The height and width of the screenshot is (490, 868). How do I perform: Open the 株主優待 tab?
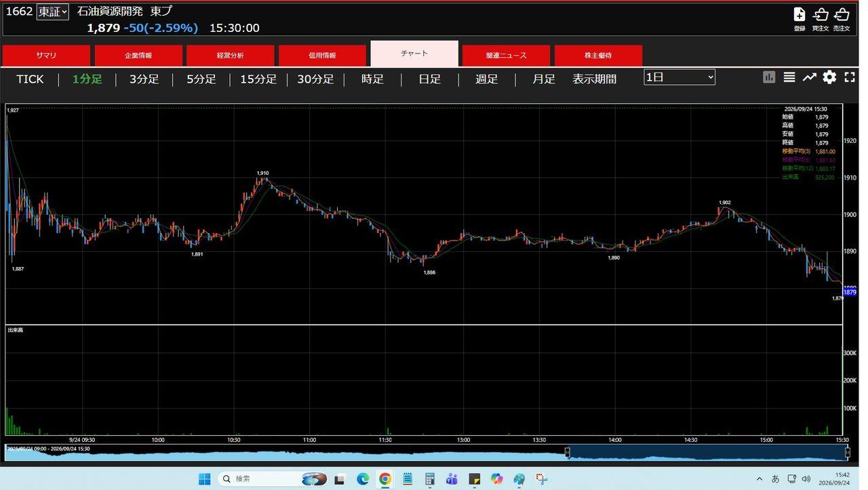click(598, 56)
